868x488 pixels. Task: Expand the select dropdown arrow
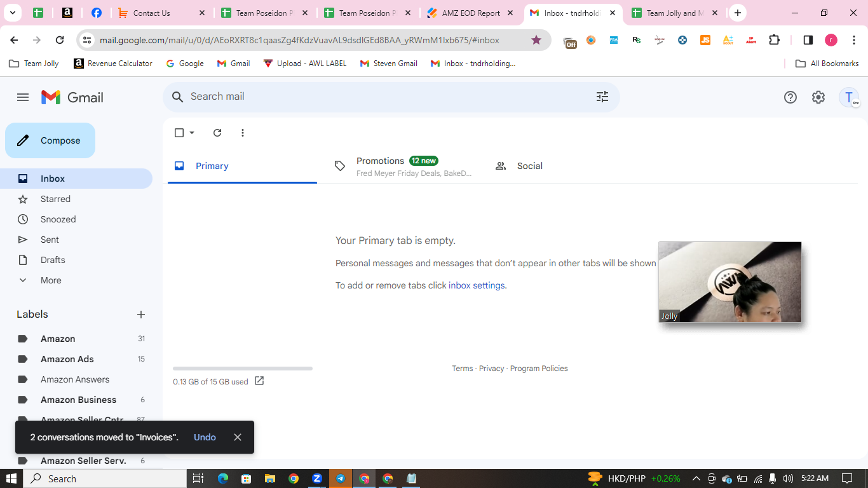192,133
